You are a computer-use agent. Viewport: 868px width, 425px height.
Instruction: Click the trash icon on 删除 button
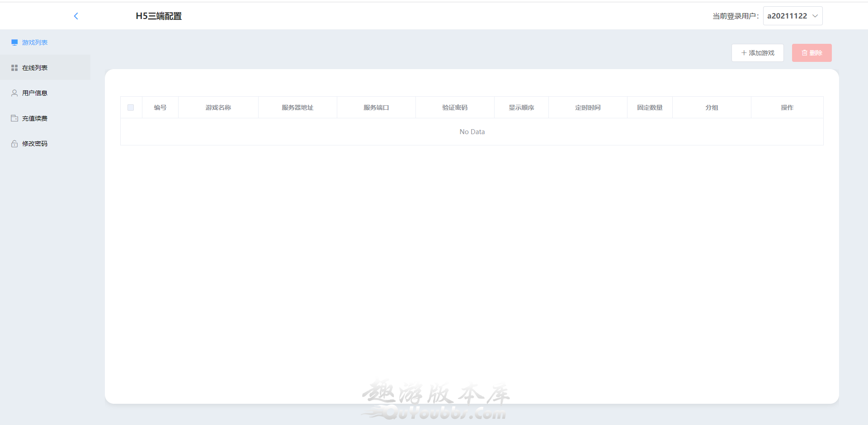tap(804, 53)
